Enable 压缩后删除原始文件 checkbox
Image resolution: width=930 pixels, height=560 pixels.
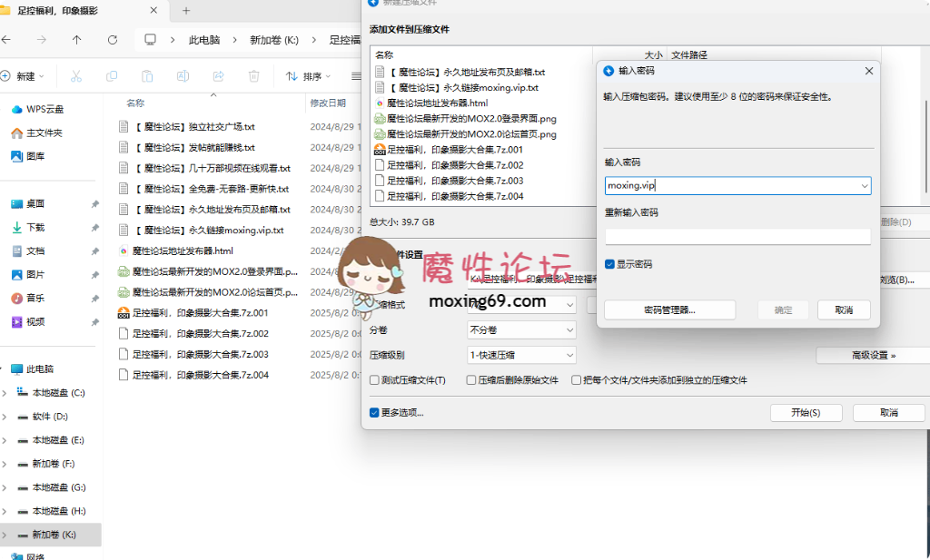pyautogui.click(x=471, y=380)
